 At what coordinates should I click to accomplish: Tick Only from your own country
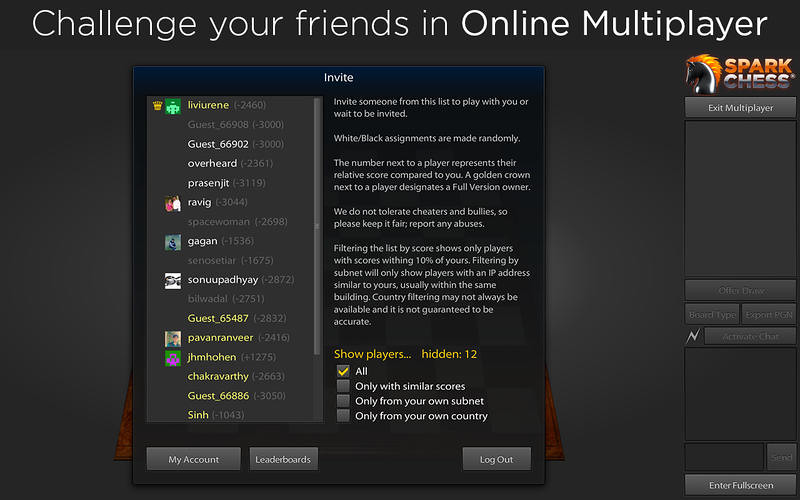pyautogui.click(x=344, y=416)
